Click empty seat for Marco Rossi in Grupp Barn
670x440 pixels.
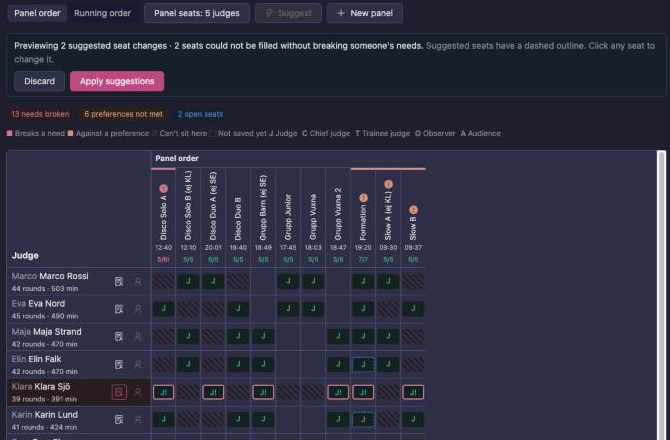point(263,282)
